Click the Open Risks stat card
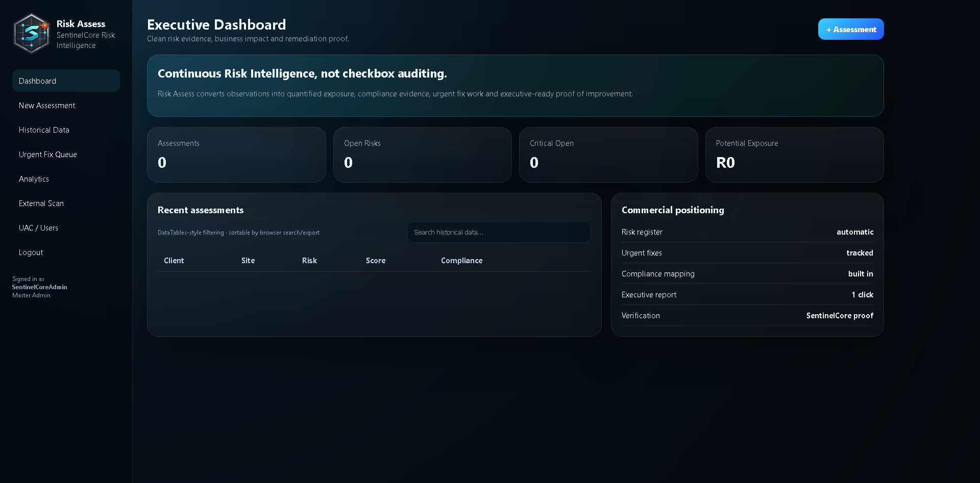Image resolution: width=980 pixels, height=483 pixels. [422, 155]
